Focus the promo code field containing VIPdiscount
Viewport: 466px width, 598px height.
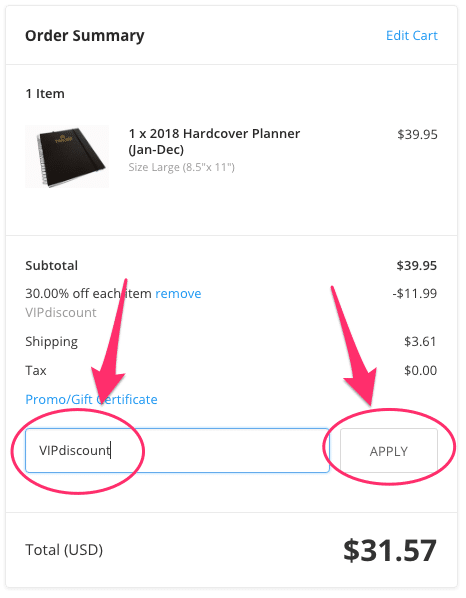point(177,450)
